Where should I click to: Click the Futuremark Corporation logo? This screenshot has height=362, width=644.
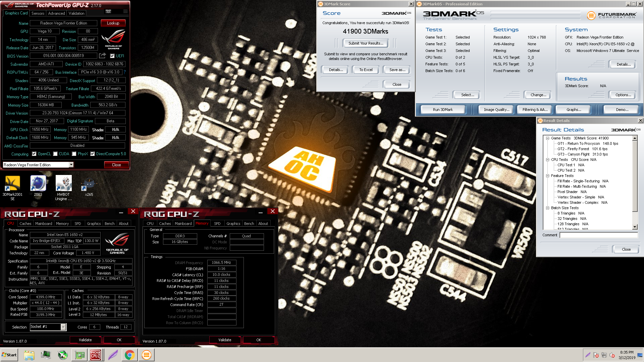pos(611,15)
